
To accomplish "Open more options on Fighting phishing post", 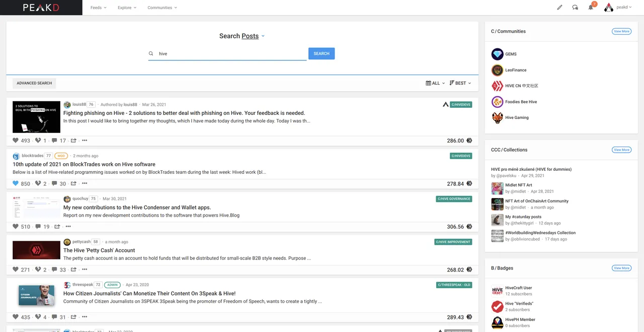I will tap(85, 141).
